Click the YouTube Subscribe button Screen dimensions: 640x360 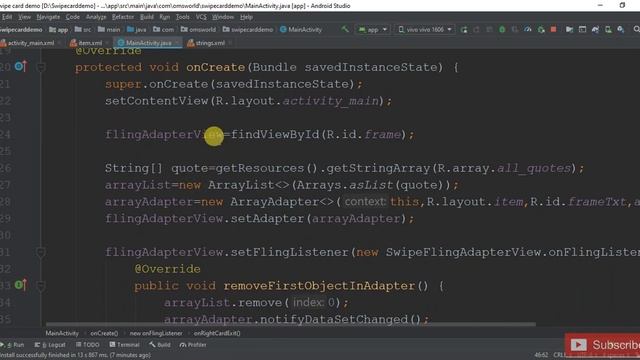click(x=602, y=345)
